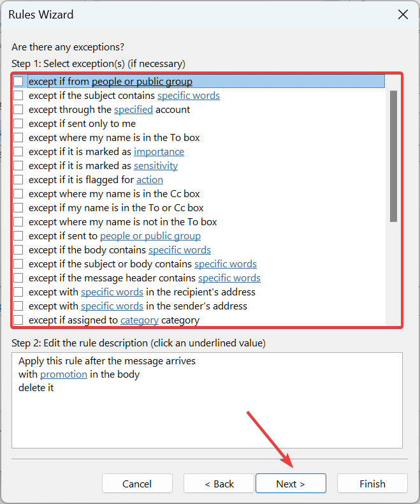Click the 'specified' account link
This screenshot has height=504, width=420.
pos(133,110)
